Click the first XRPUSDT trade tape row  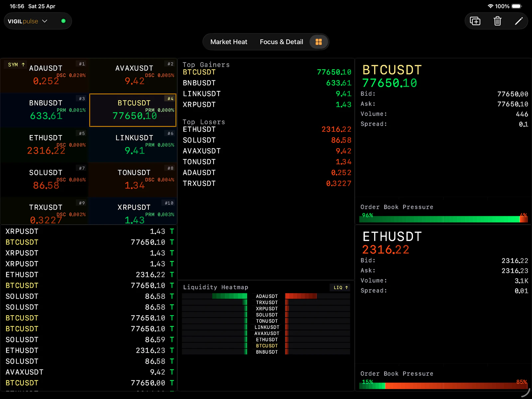click(89, 231)
